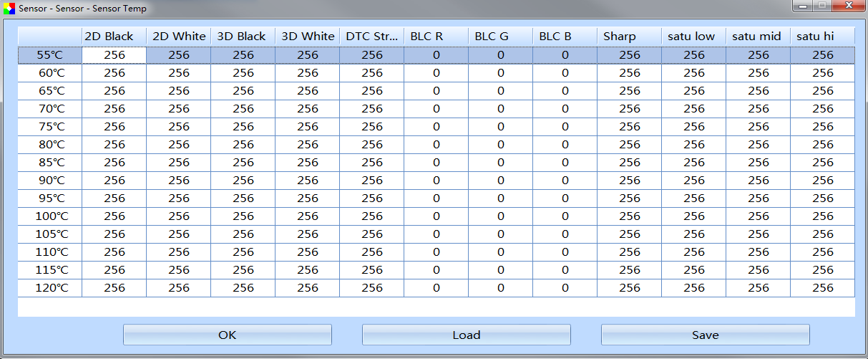Select the 90℃ row header
The width and height of the screenshot is (868, 359).
(x=50, y=181)
